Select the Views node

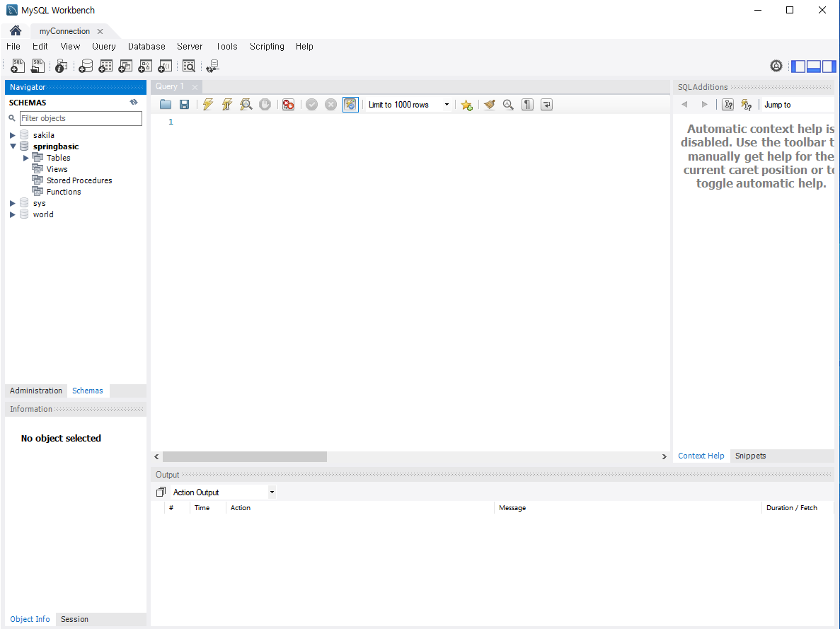tap(57, 169)
